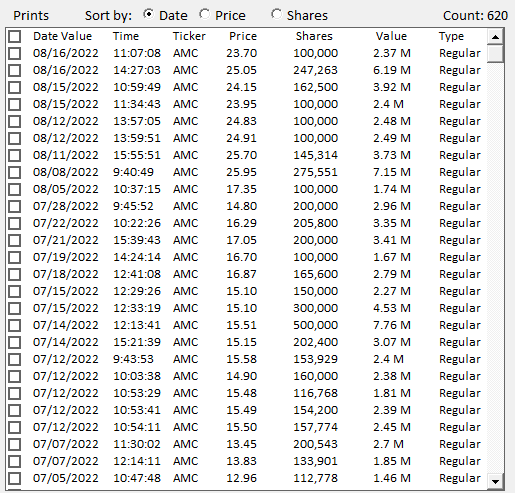Screen dimensions: 515x493
Task: Check the 08/08/2022 9:40:49 print row
Action: point(15,172)
